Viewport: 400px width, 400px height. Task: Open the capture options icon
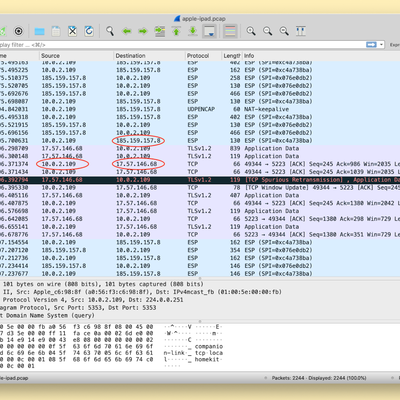(19, 31)
